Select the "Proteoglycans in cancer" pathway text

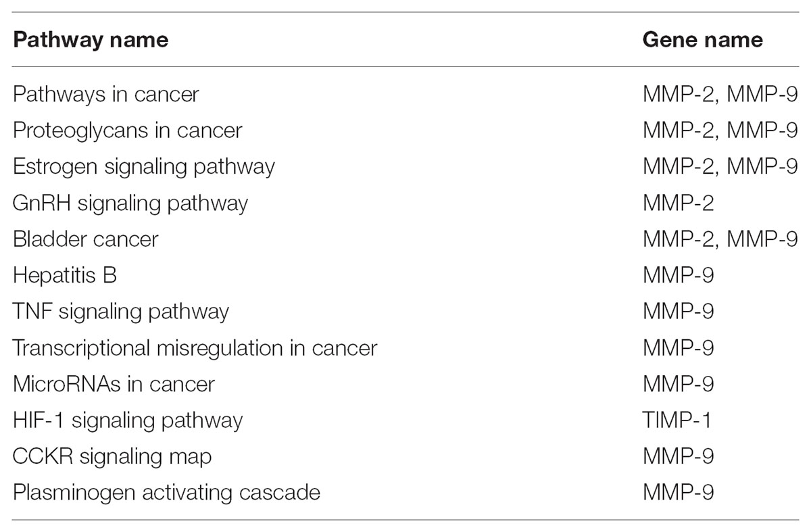pyautogui.click(x=127, y=130)
